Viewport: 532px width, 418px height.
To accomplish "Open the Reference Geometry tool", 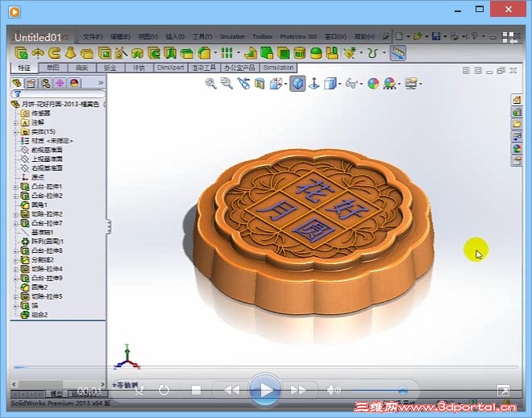I will 350,53.
